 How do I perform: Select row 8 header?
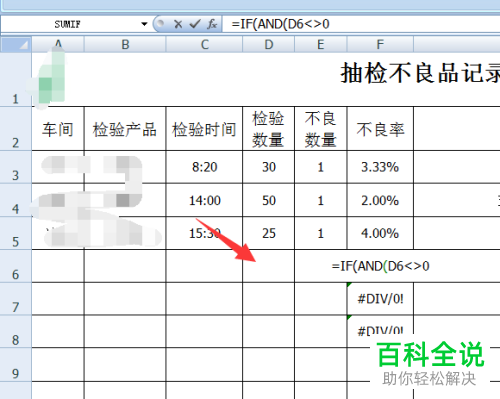16,331
